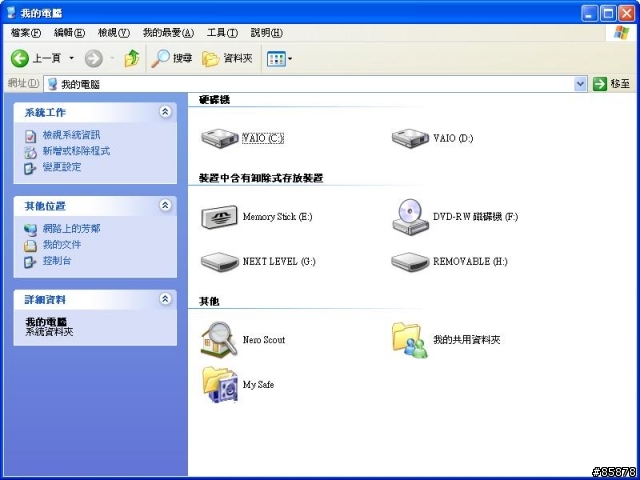
Task: Open the 檢視(V) View menu
Action: click(x=114, y=33)
